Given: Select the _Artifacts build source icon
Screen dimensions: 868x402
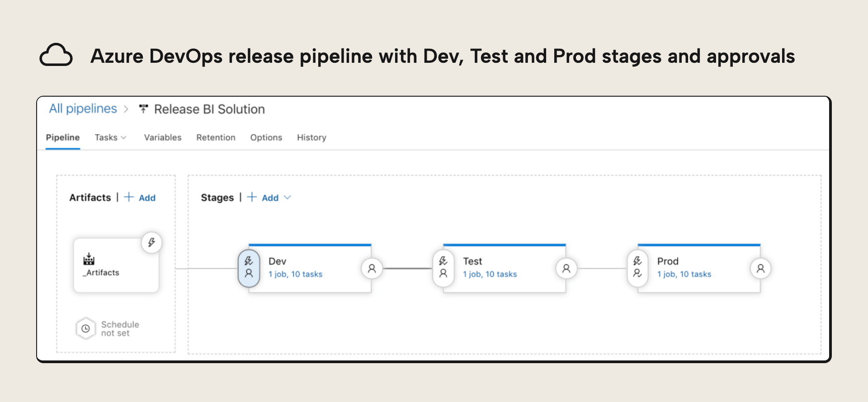Looking at the screenshot, I should tap(89, 259).
